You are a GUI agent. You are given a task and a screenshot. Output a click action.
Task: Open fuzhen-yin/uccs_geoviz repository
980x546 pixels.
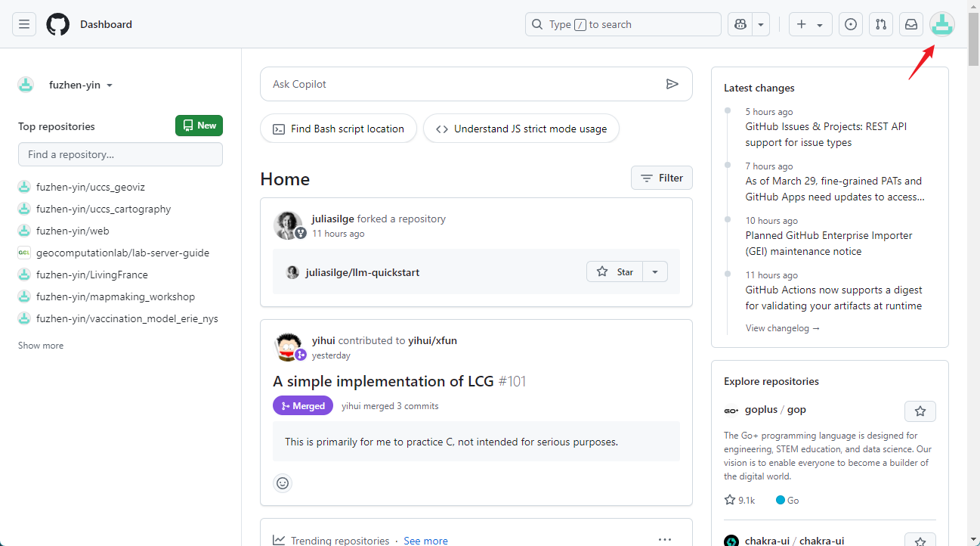point(90,187)
